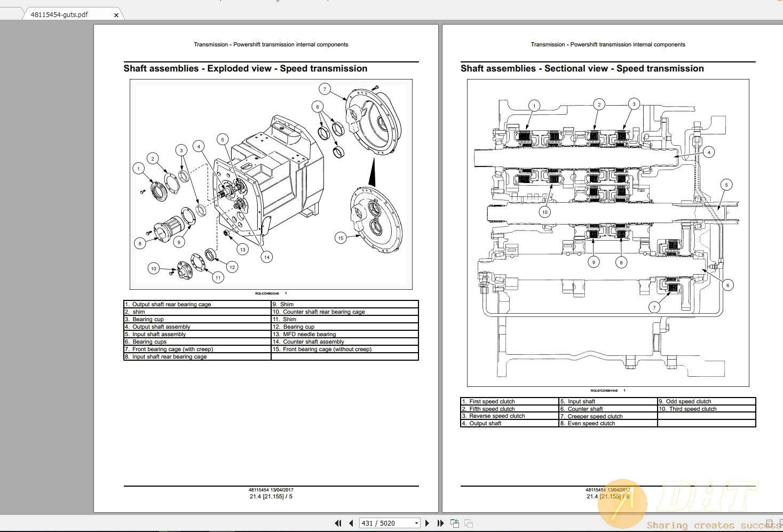Select the 48115454-guts.pdf tab
The image size is (783, 532).
(x=59, y=14)
